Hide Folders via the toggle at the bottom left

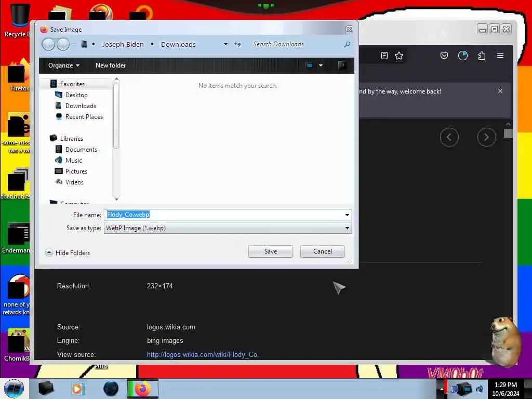pos(68,253)
